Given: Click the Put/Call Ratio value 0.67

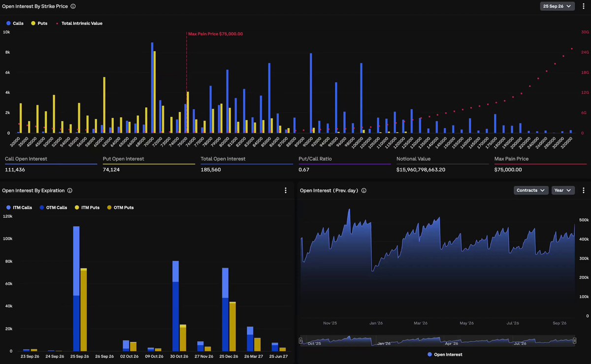Looking at the screenshot, I should (303, 169).
